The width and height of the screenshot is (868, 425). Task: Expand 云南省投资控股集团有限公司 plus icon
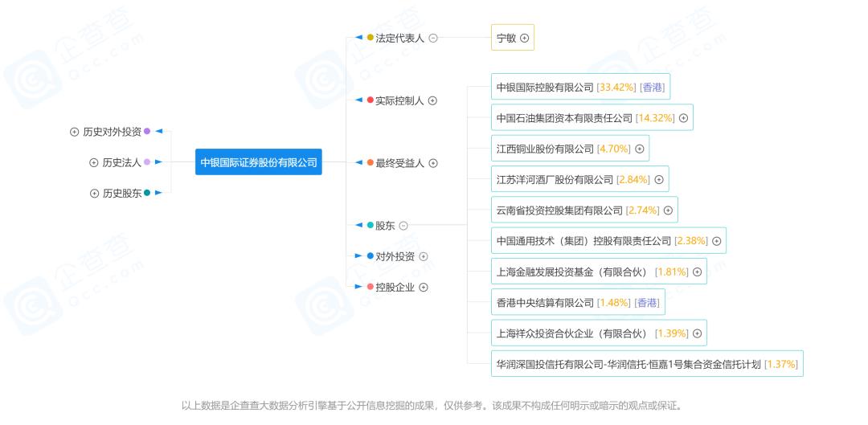click(668, 210)
